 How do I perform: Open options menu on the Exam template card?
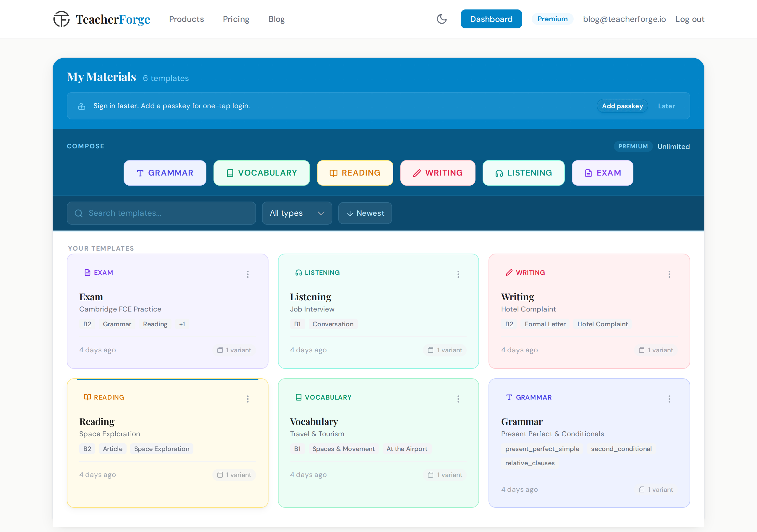click(248, 274)
